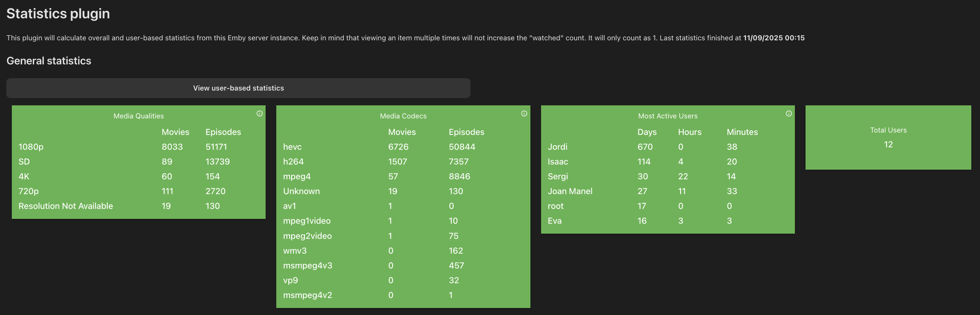Screen dimensions: 980x315
Task: Click the Minutes column header
Action: 742,132
